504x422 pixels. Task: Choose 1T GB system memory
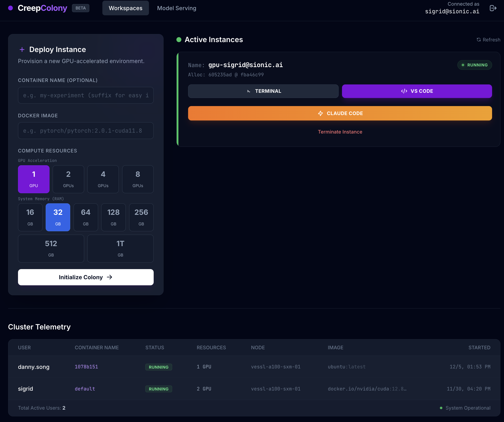coord(120,249)
